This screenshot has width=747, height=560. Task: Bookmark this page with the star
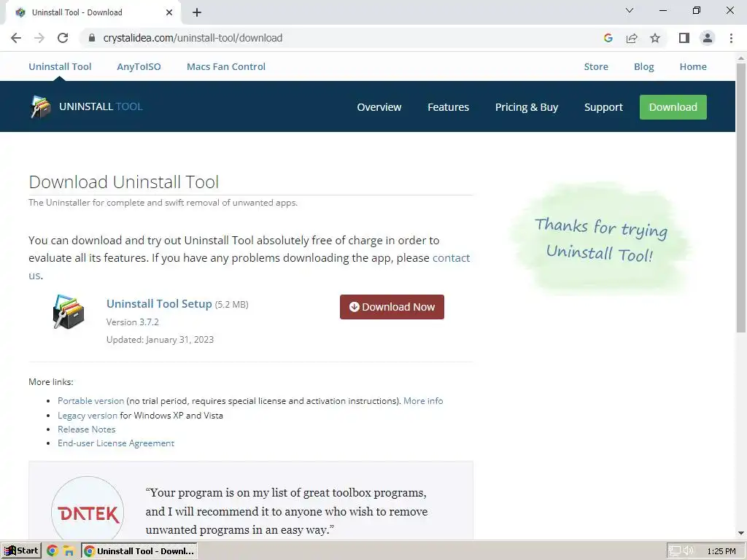point(655,38)
